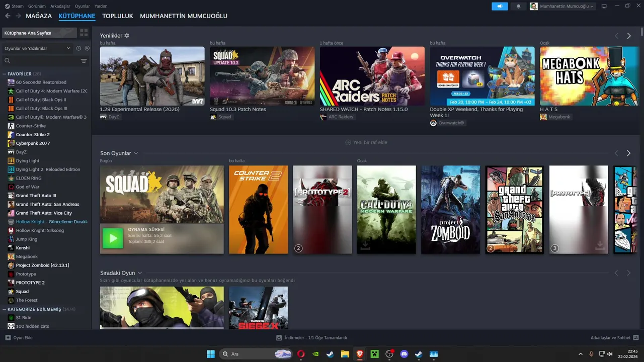The width and height of the screenshot is (644, 362).
Task: Open the notifications bell
Action: coord(519,6)
